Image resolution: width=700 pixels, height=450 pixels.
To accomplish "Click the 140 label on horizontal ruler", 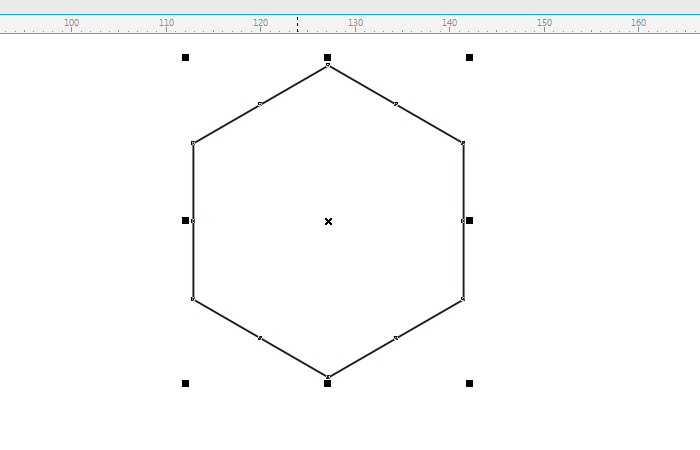I will 450,22.
